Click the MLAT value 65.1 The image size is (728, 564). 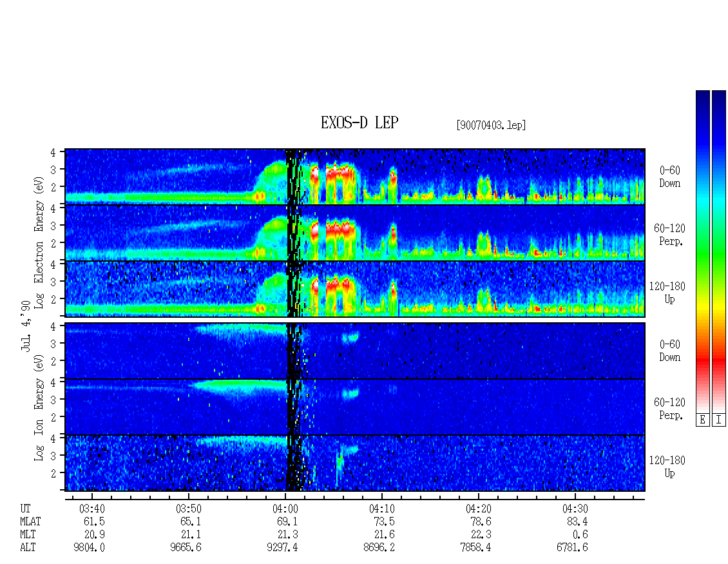pyautogui.click(x=191, y=521)
